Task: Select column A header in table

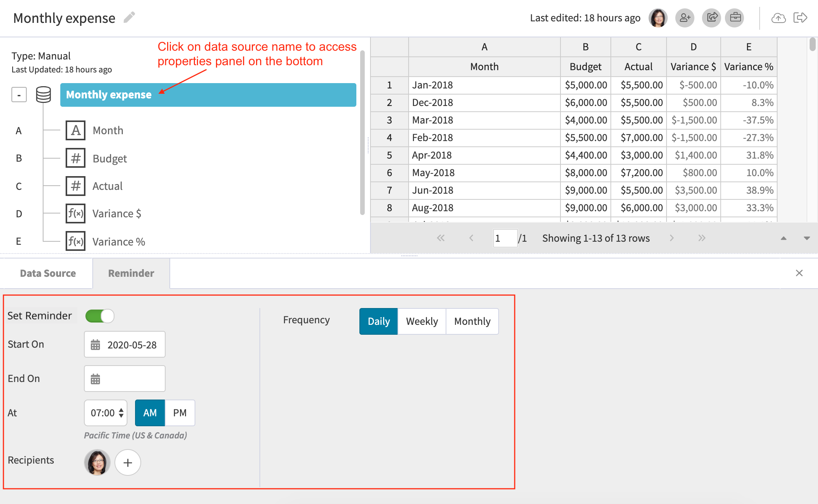Action: click(485, 47)
